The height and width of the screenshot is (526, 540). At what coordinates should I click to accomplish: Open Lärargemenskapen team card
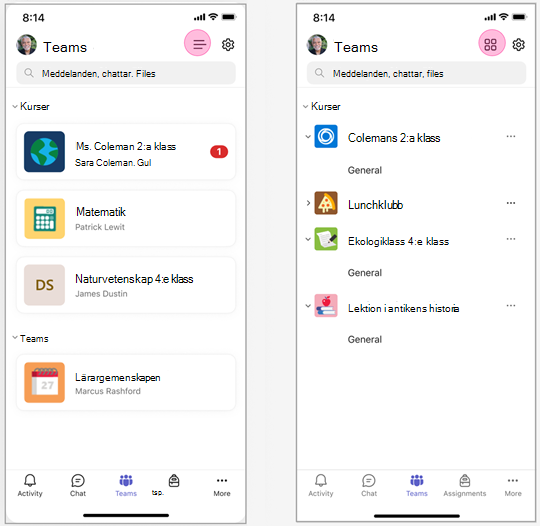(126, 382)
